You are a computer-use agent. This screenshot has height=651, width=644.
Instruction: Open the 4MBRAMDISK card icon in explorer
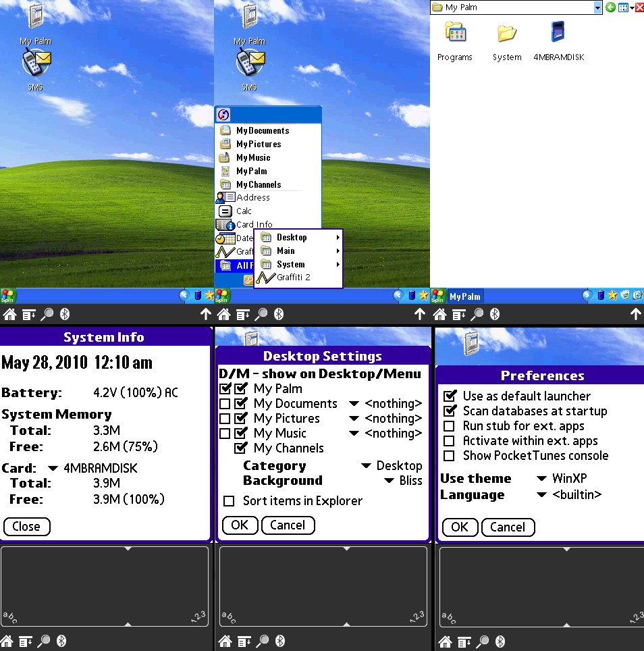(558, 41)
